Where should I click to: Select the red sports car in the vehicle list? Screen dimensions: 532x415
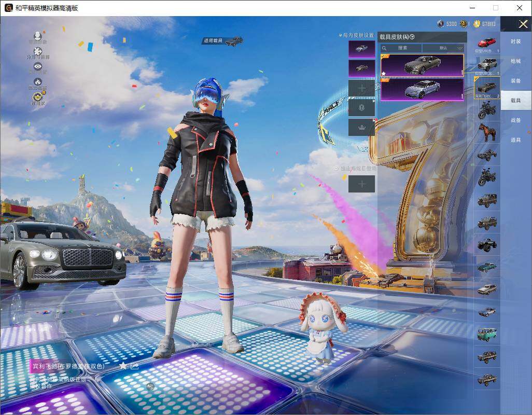(x=487, y=43)
